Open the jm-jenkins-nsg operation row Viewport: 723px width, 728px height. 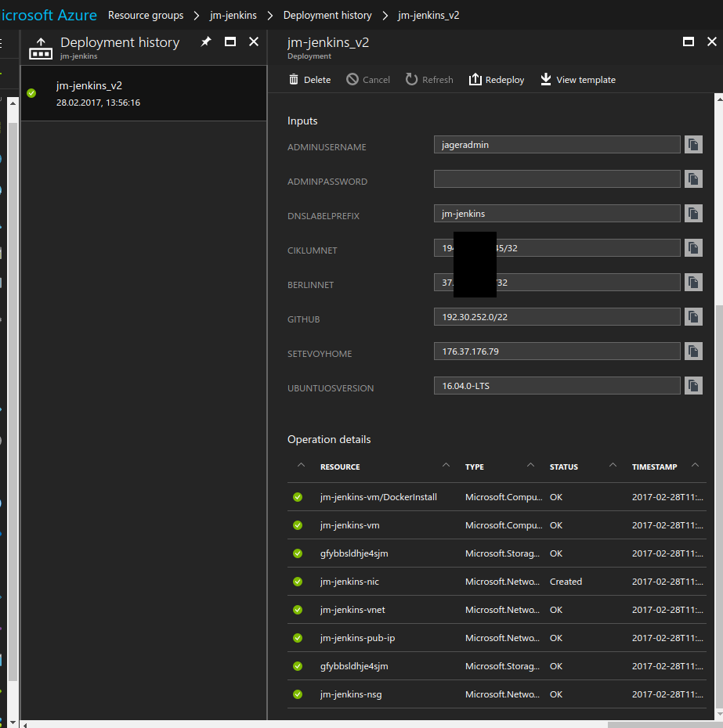497,694
